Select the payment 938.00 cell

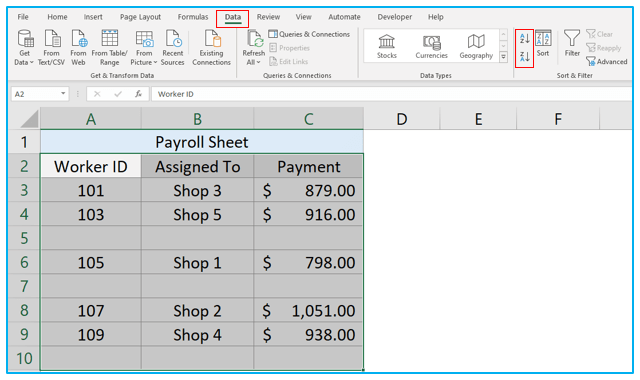[x=309, y=335]
